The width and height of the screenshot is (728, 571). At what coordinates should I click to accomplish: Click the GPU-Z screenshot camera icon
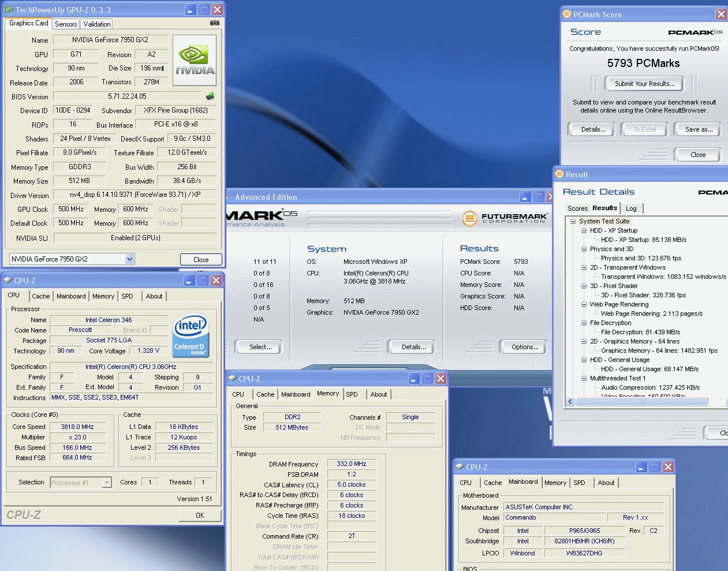coord(214,23)
